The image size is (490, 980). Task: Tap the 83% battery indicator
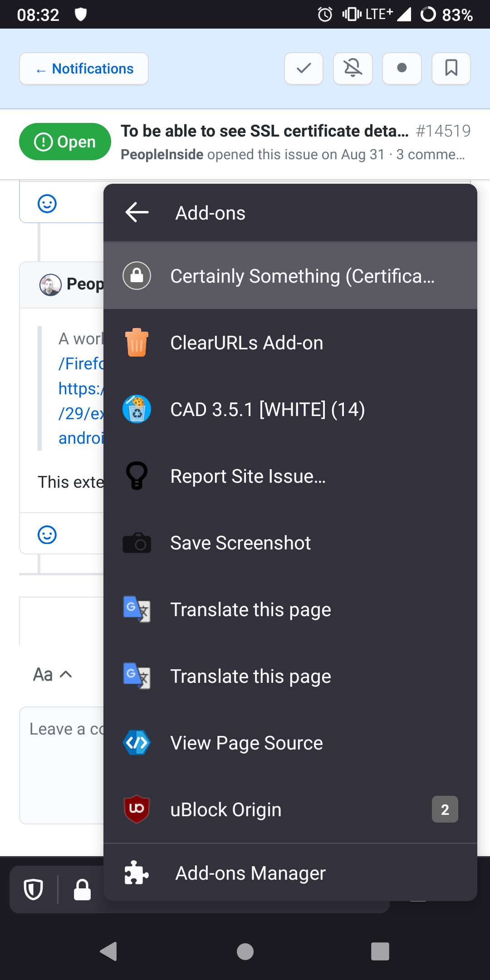coord(446,15)
